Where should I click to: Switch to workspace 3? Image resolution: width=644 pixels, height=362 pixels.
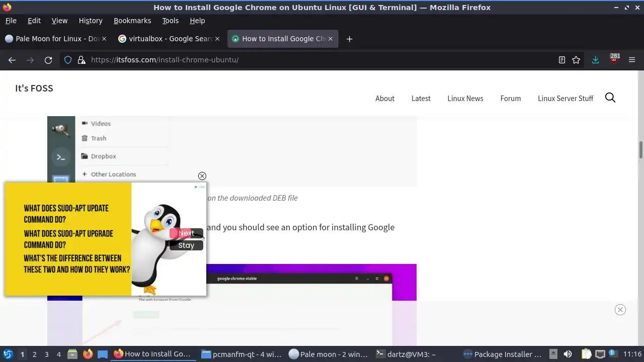point(47,354)
